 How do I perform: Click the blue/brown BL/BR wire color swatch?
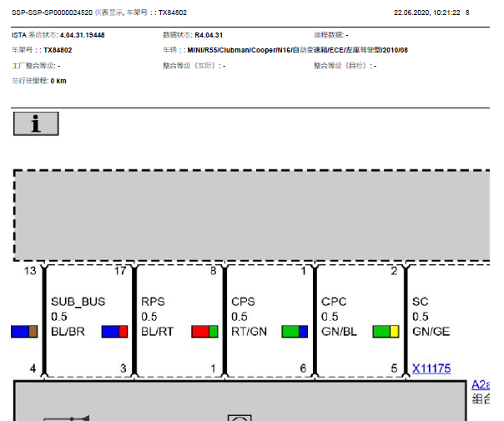(x=24, y=332)
